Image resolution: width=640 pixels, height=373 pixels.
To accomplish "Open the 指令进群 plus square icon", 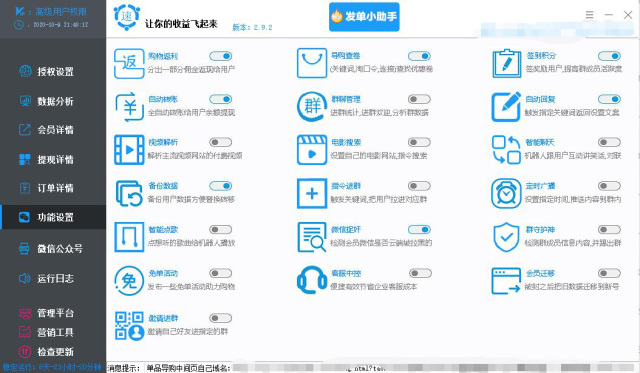I will point(312,193).
